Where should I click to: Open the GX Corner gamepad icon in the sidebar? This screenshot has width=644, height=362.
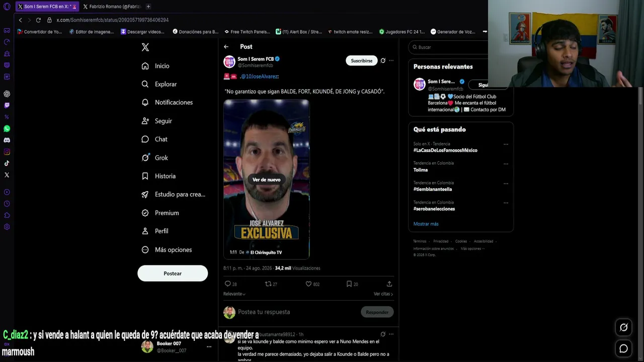7,31
